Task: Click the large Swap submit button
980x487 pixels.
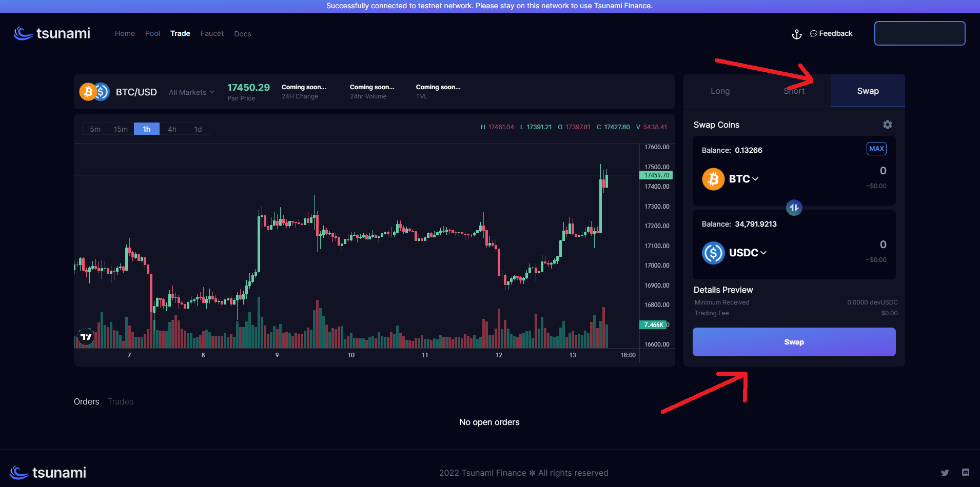Action: [794, 342]
